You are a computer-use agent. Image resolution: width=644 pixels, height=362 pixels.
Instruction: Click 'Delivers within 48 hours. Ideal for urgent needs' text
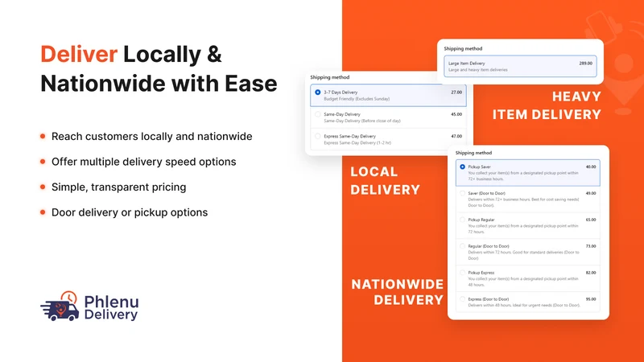[x=524, y=306]
